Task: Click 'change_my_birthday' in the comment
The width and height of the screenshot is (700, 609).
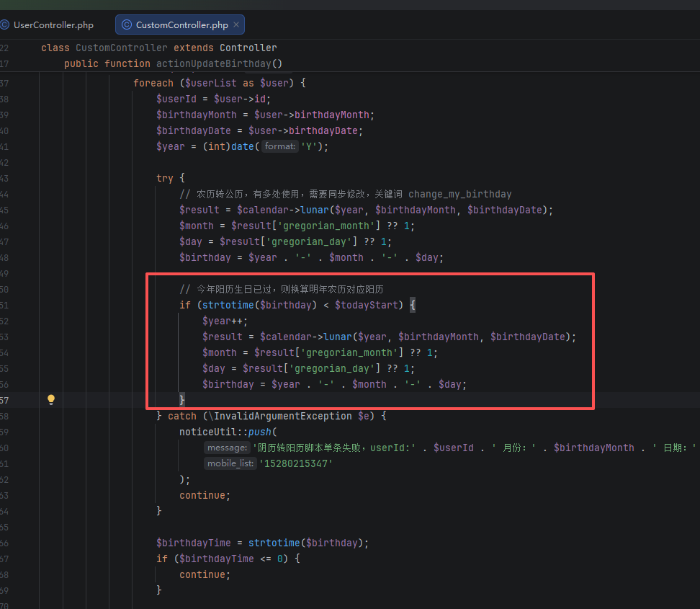Action: 459,195
